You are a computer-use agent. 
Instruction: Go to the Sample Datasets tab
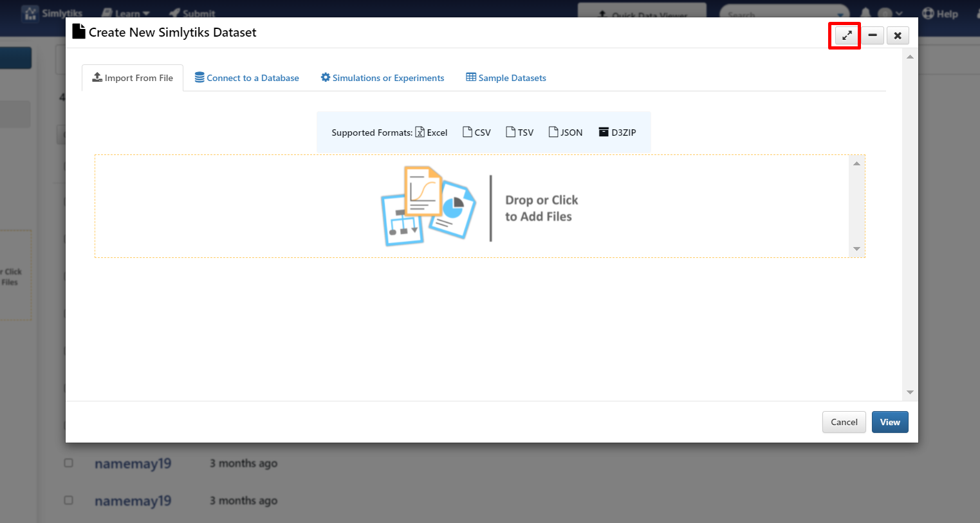pyautogui.click(x=506, y=78)
